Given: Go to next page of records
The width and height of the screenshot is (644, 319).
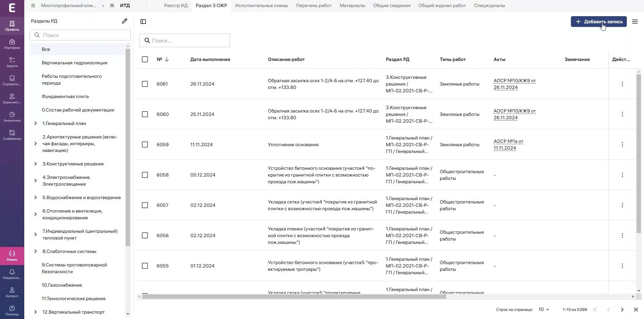Looking at the screenshot, I should 622,310.
